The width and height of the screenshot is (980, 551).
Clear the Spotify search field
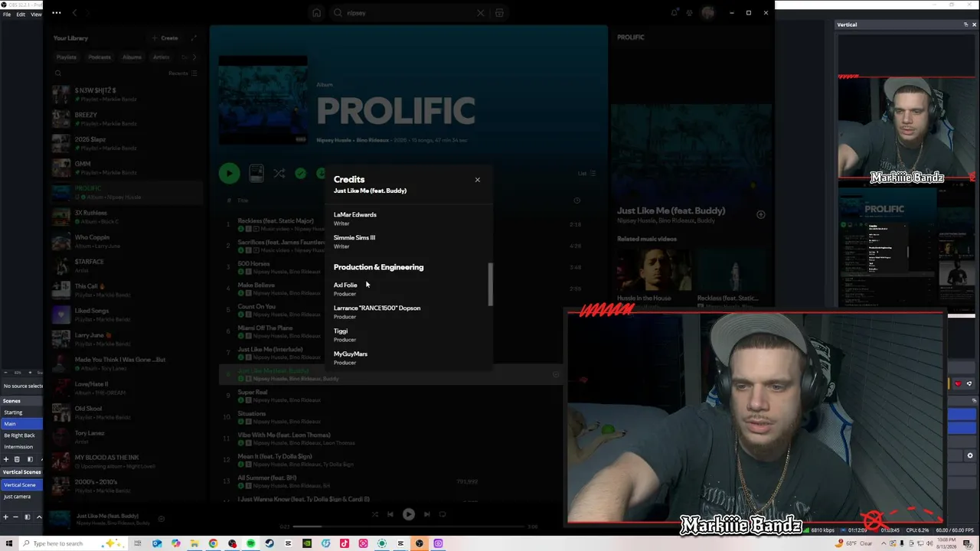(481, 13)
